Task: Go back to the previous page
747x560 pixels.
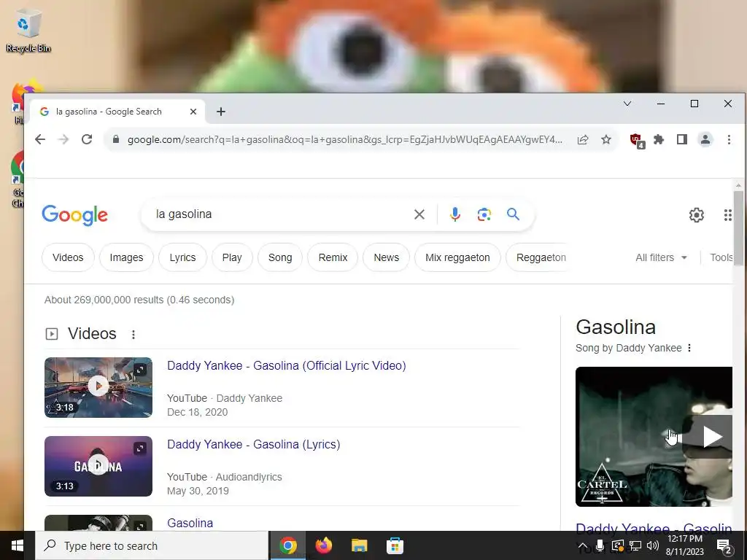Action: tap(40, 139)
